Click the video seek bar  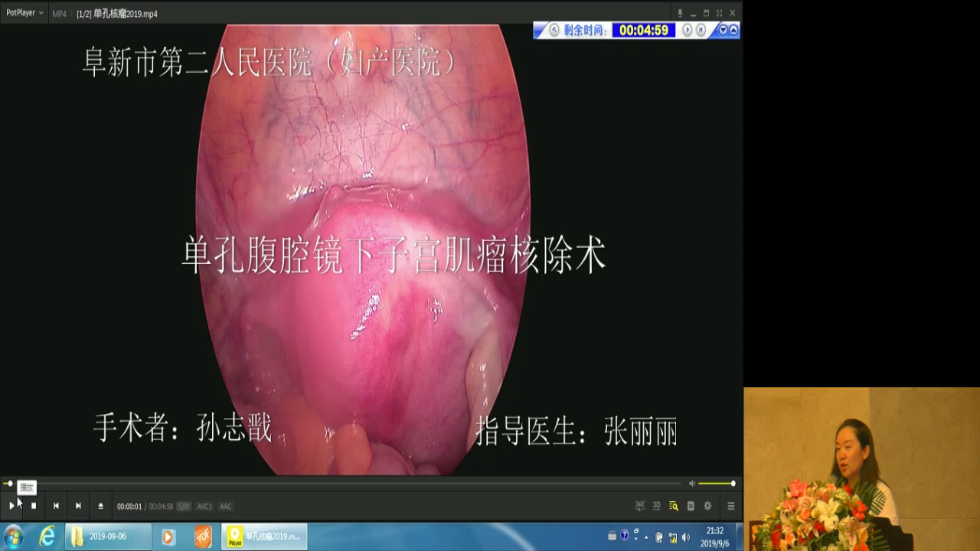pos(345,484)
